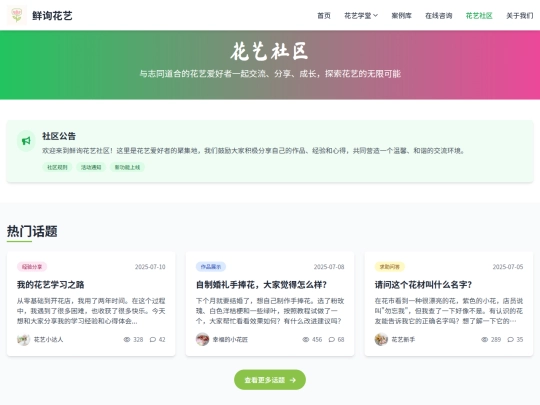Click the 花艺小达人 avatar
The image size is (540, 405).
[23, 339]
